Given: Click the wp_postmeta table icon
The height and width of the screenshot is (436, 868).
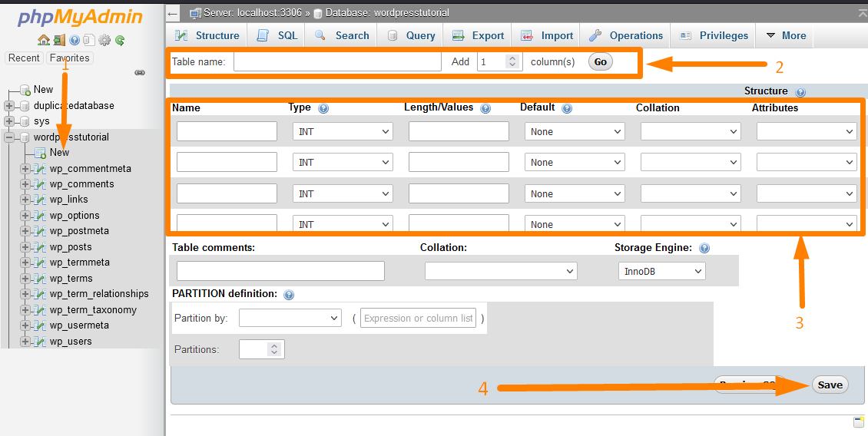Looking at the screenshot, I should point(39,231).
